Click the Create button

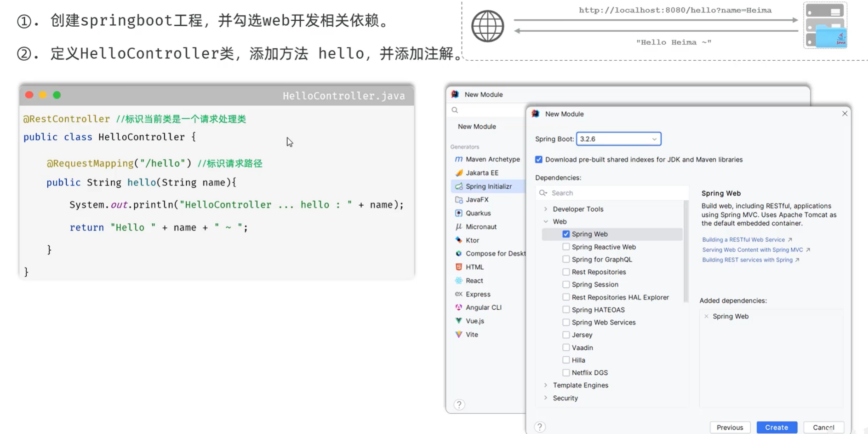(777, 428)
